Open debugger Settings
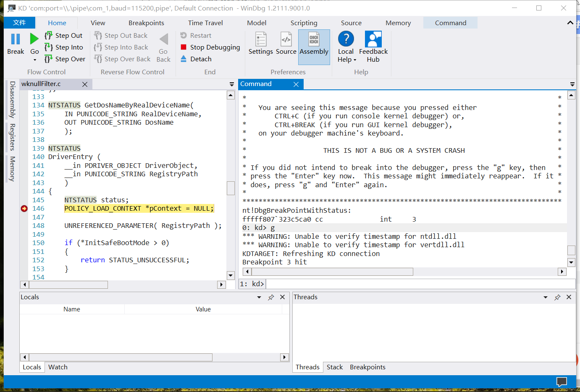The height and width of the screenshot is (392, 580). (260, 43)
